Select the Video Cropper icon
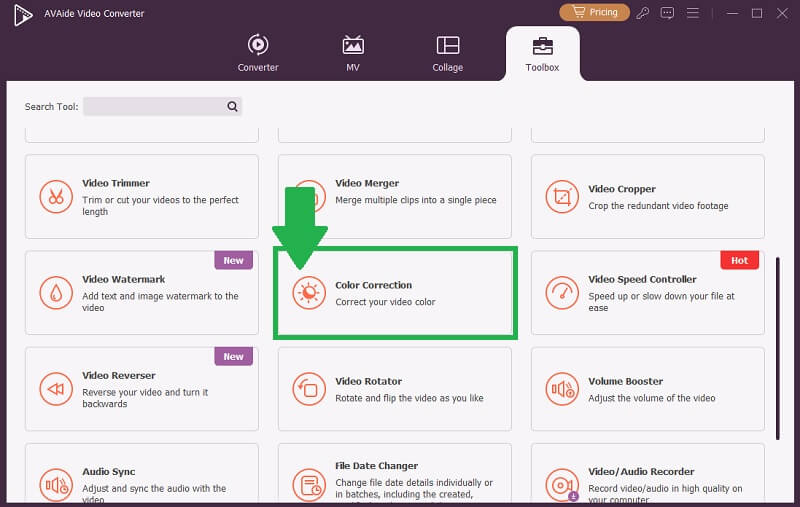Screen dimensions: 800x507 click(x=562, y=196)
